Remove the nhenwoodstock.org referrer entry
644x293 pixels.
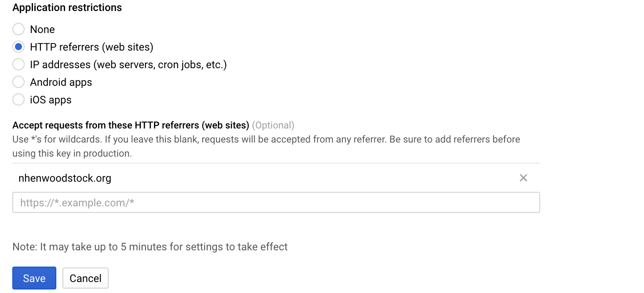click(x=523, y=178)
